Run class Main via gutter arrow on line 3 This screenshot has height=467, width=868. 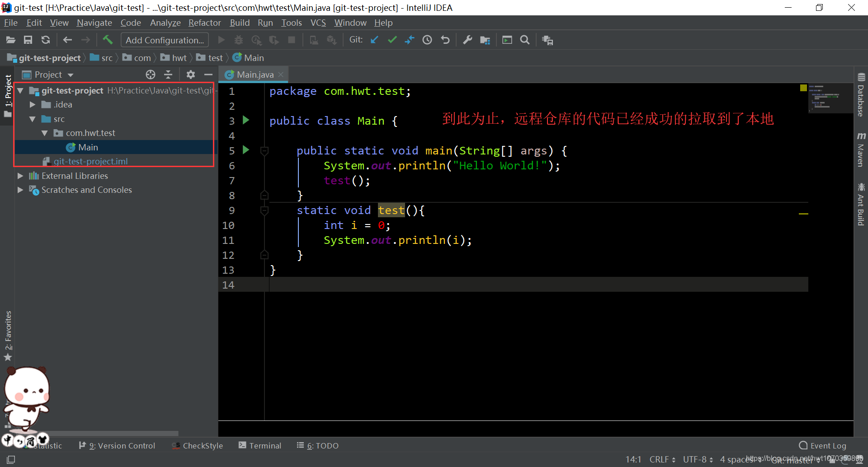pyautogui.click(x=246, y=120)
